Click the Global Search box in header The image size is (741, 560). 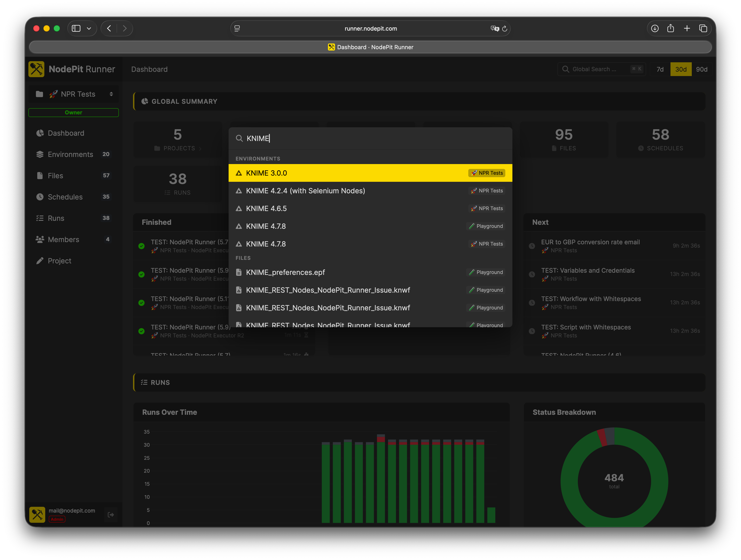click(602, 69)
